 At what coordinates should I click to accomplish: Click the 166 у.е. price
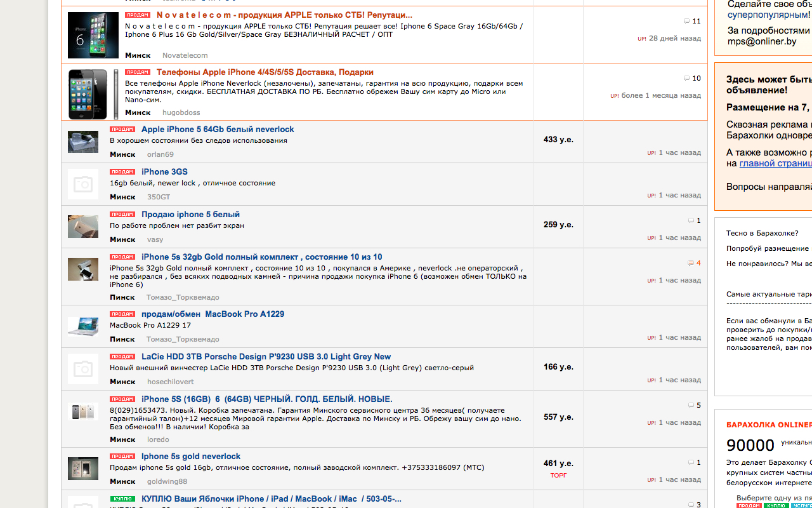pos(558,366)
